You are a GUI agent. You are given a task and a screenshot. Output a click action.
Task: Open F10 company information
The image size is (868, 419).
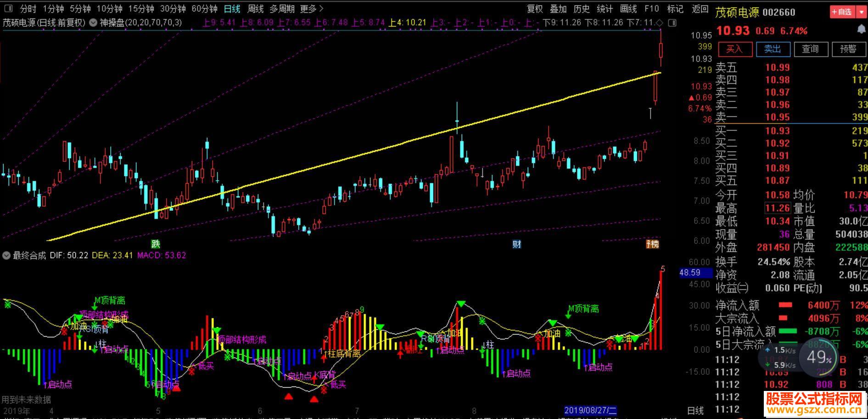[x=651, y=9]
